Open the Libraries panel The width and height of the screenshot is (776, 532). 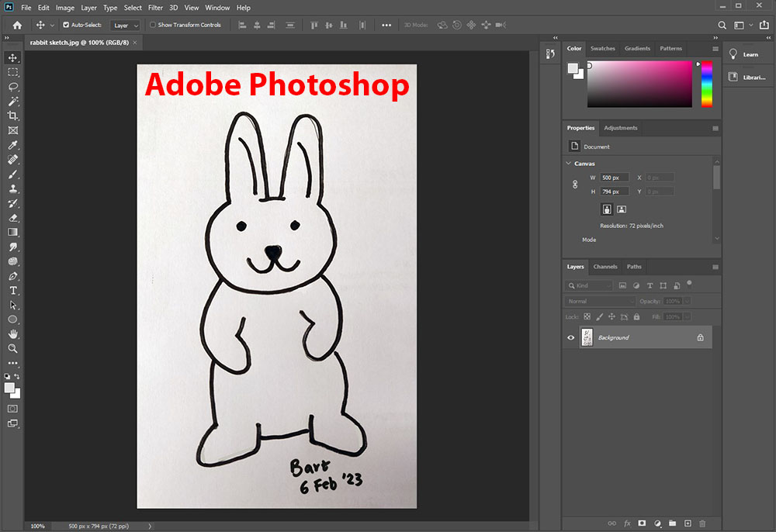click(747, 77)
